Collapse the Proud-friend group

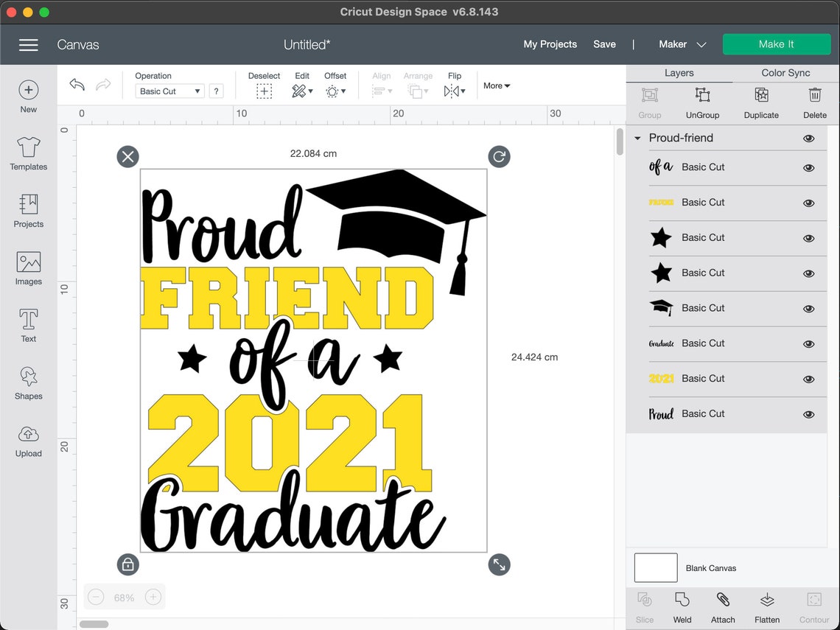[637, 138]
